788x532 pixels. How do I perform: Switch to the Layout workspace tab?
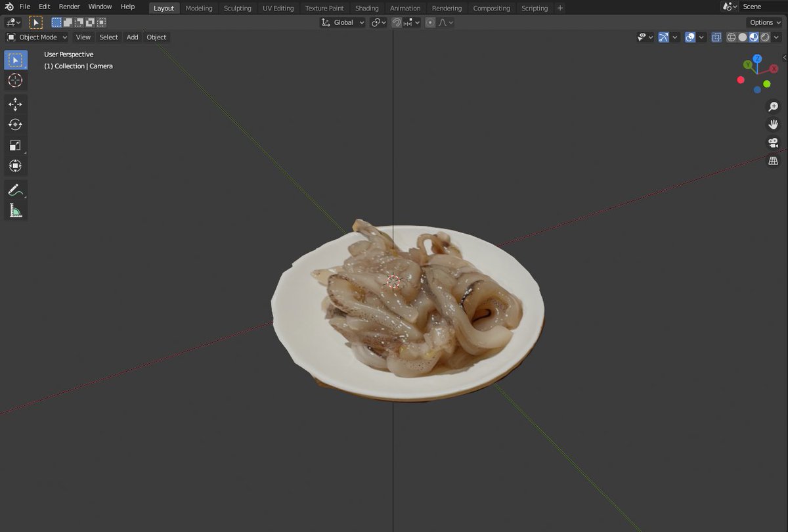(164, 8)
